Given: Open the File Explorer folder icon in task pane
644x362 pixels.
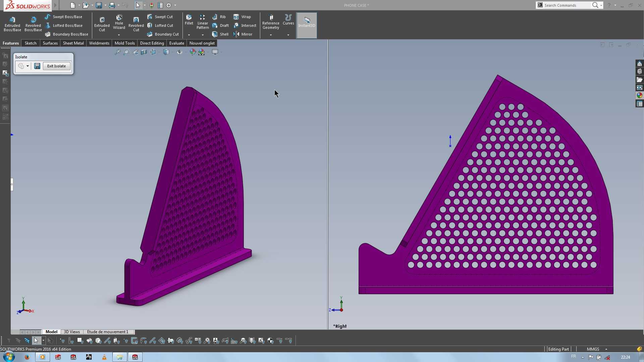Looking at the screenshot, I should click(639, 79).
